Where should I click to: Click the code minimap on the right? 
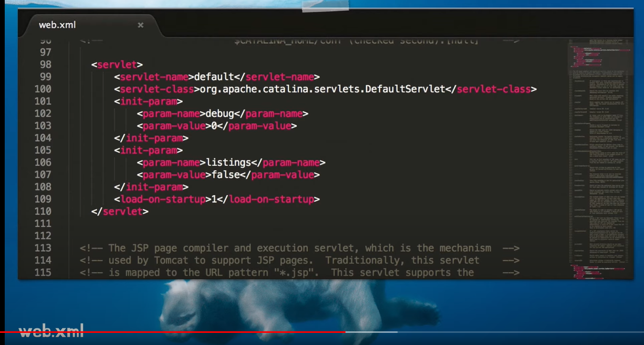click(600, 158)
